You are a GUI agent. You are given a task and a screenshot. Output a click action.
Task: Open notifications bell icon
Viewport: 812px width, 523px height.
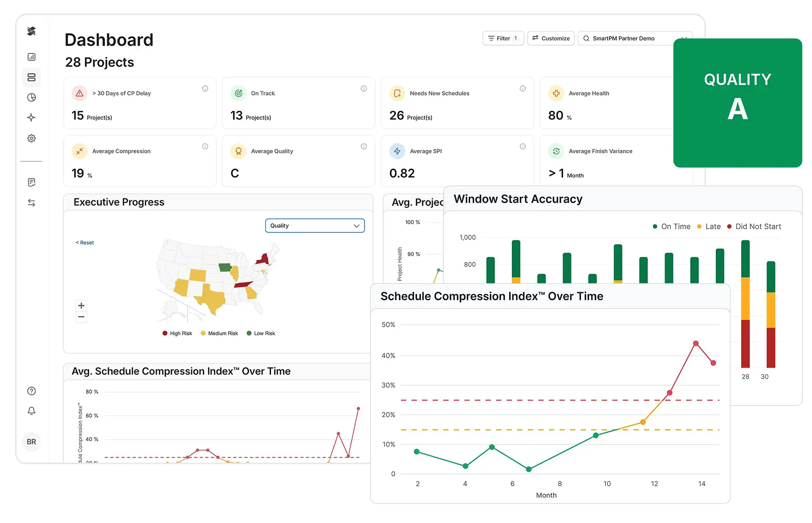point(31,411)
